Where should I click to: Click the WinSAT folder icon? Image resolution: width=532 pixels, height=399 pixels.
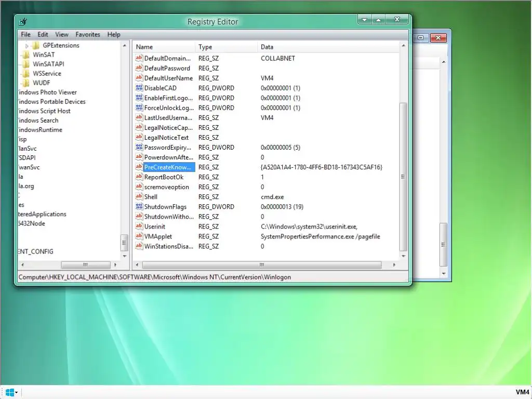click(x=26, y=55)
